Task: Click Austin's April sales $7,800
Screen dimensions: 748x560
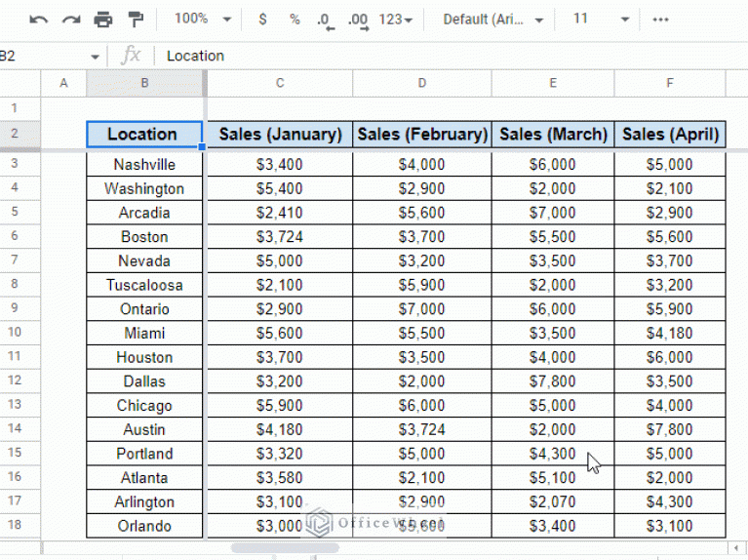Action: tap(670, 429)
